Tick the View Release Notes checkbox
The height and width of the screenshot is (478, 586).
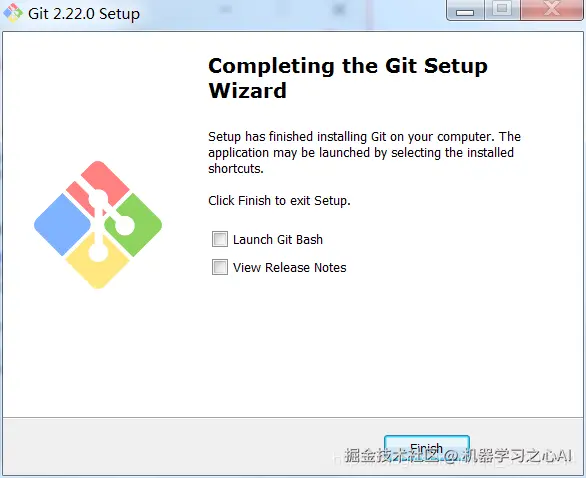220,267
